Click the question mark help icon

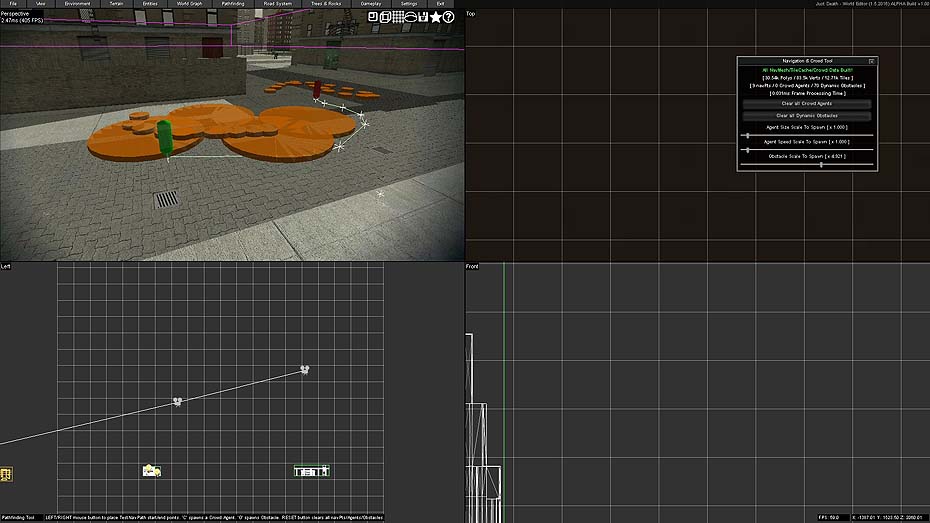pos(448,16)
